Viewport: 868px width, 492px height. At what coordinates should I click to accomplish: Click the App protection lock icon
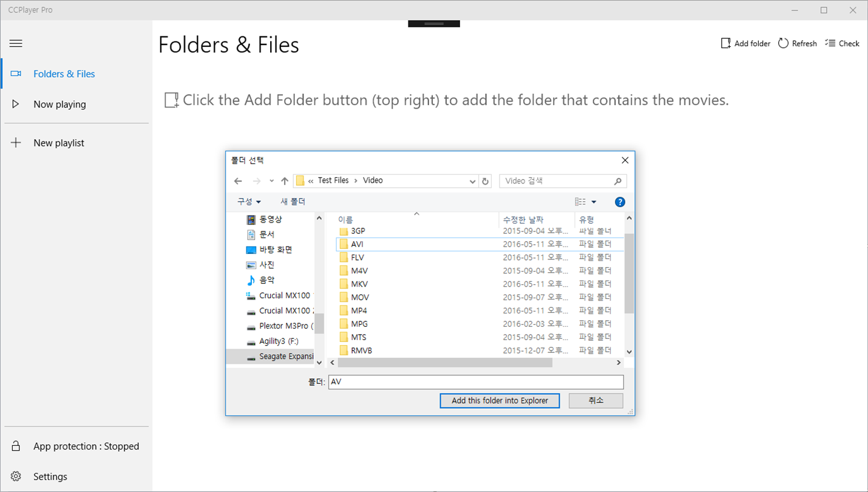[x=16, y=446]
